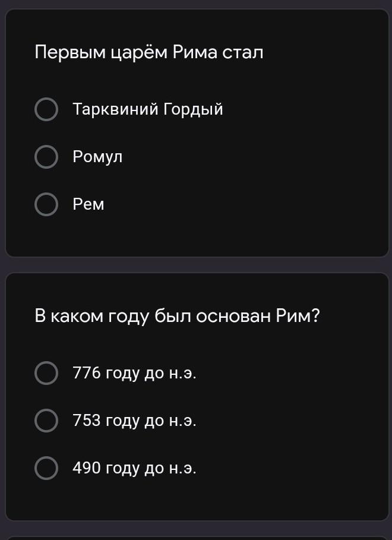Choose the Ромул radio circle
This screenshot has height=540, width=392.
[46, 157]
